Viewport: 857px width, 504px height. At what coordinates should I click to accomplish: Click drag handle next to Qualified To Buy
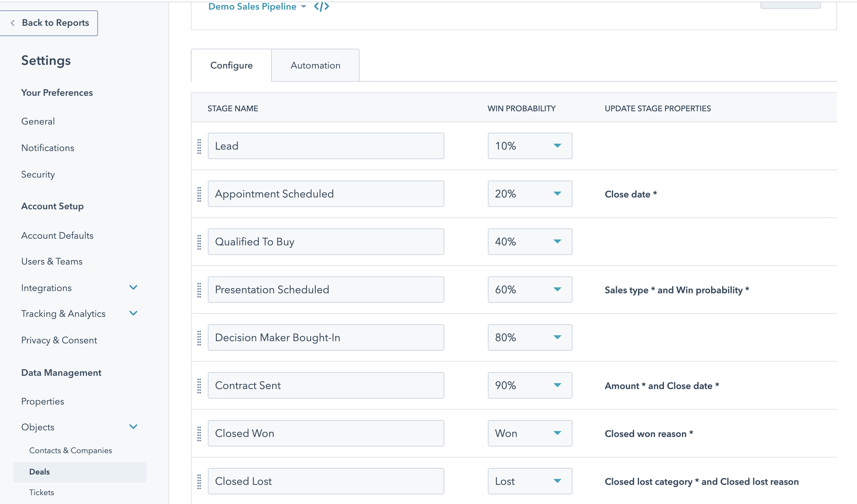(199, 242)
